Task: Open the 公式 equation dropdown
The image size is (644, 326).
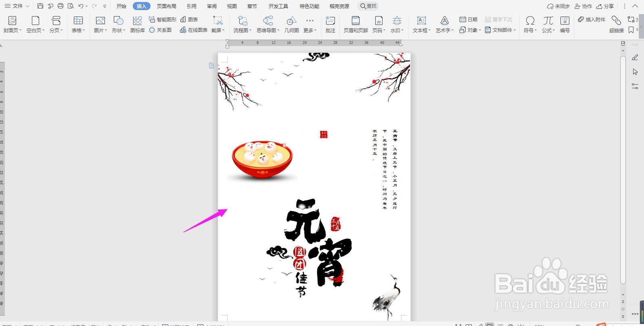Action: click(548, 24)
